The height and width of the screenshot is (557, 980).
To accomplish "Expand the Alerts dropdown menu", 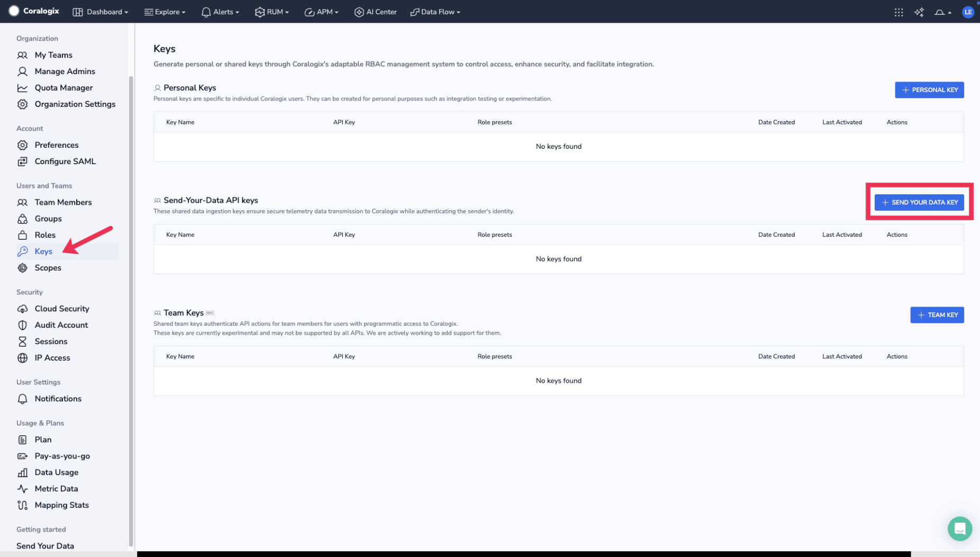I will [x=220, y=12].
